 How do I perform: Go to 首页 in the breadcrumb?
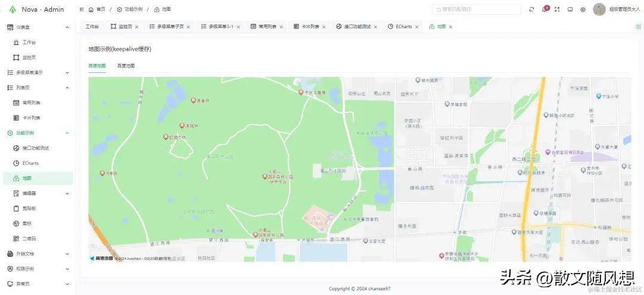point(101,9)
